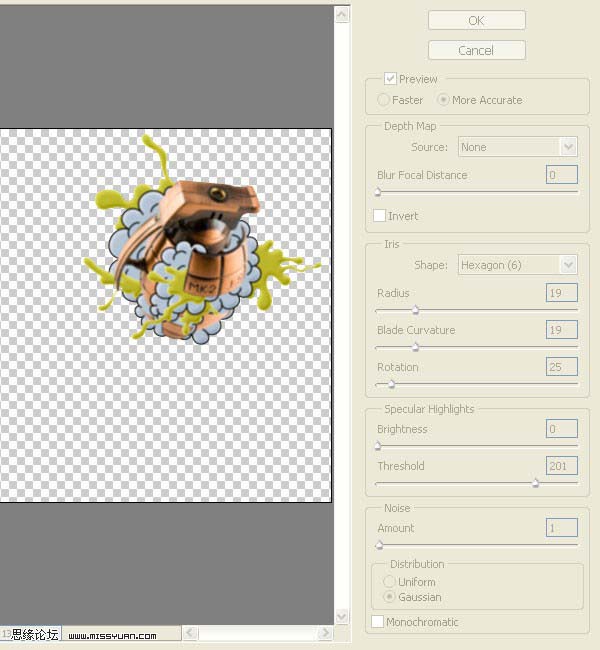Click the Blur Focal Distance value field

tap(561, 175)
